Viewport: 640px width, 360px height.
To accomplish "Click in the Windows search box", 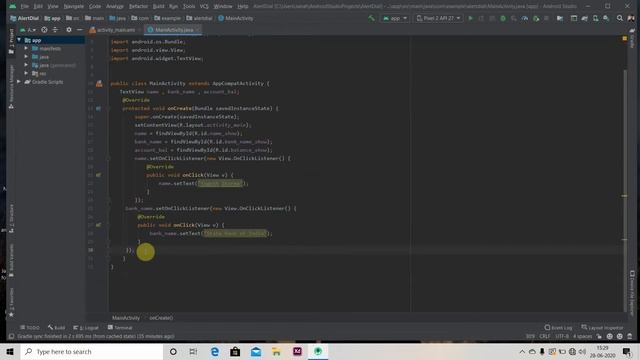I will click(x=92, y=351).
